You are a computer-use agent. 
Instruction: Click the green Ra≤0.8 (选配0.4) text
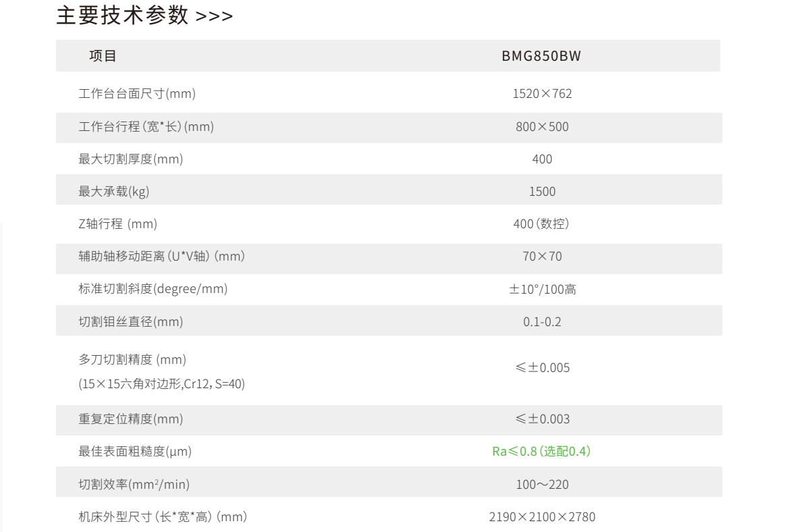tap(542, 452)
